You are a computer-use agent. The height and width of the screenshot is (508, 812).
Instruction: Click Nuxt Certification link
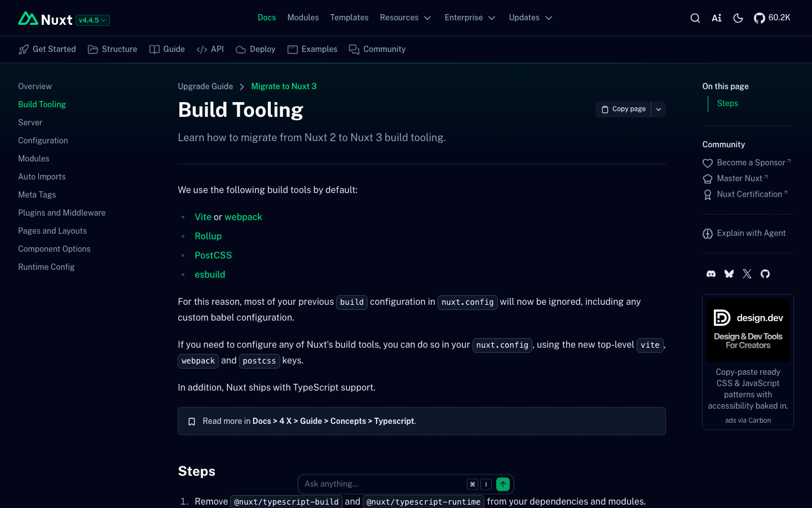745,194
